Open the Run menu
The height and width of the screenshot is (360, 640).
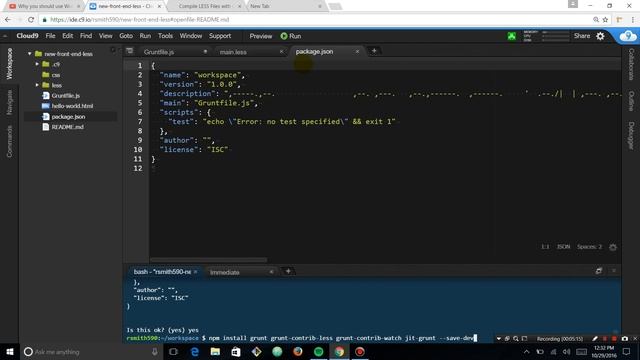click(145, 36)
